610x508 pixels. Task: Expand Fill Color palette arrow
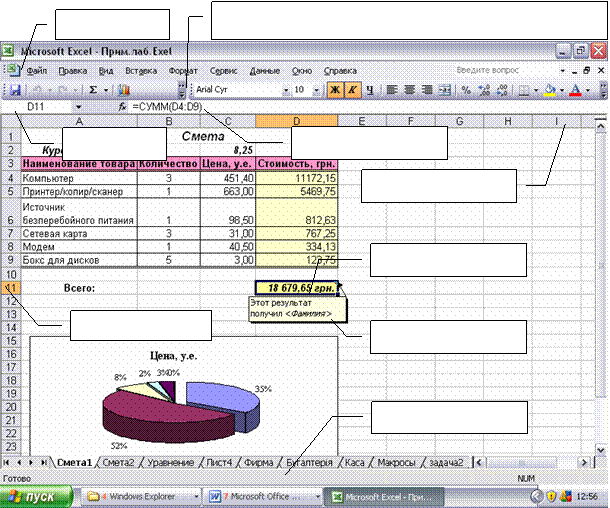pyautogui.click(x=562, y=91)
